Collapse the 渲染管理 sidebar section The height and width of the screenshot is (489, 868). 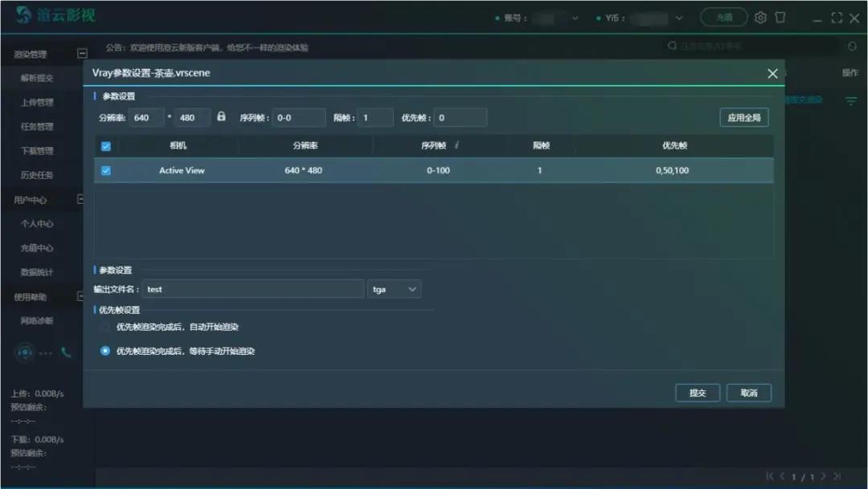81,55
